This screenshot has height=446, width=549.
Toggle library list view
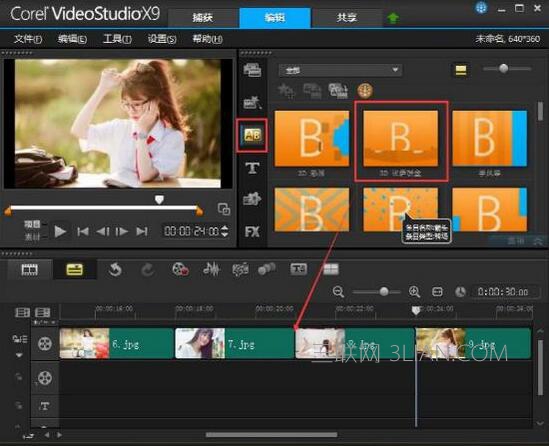coord(460,70)
